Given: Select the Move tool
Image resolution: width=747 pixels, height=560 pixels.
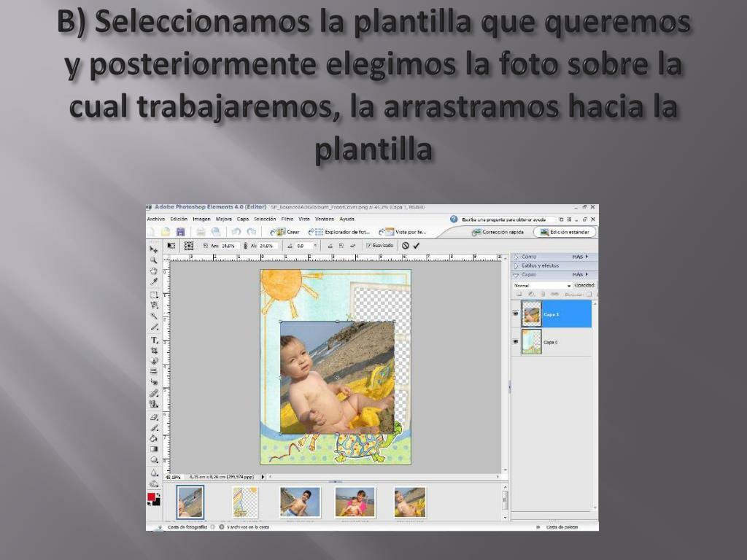Looking at the screenshot, I should (153, 249).
